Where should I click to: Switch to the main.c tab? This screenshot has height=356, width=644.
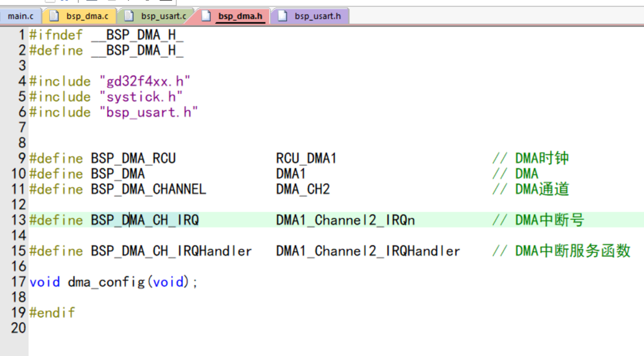21,16
